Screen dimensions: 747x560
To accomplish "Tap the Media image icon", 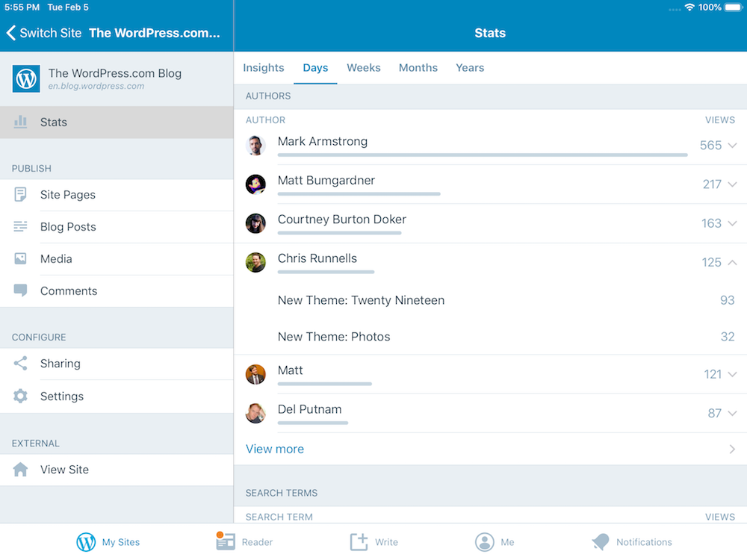I will point(20,258).
